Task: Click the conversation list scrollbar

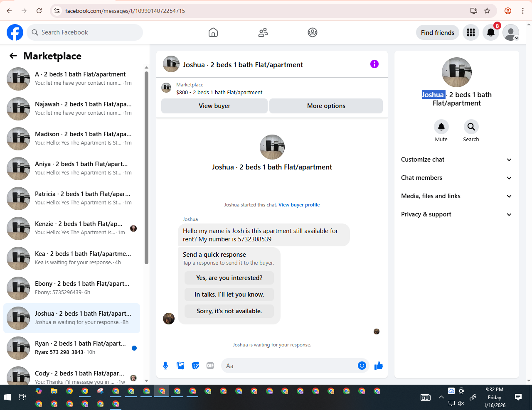Action: point(146,167)
